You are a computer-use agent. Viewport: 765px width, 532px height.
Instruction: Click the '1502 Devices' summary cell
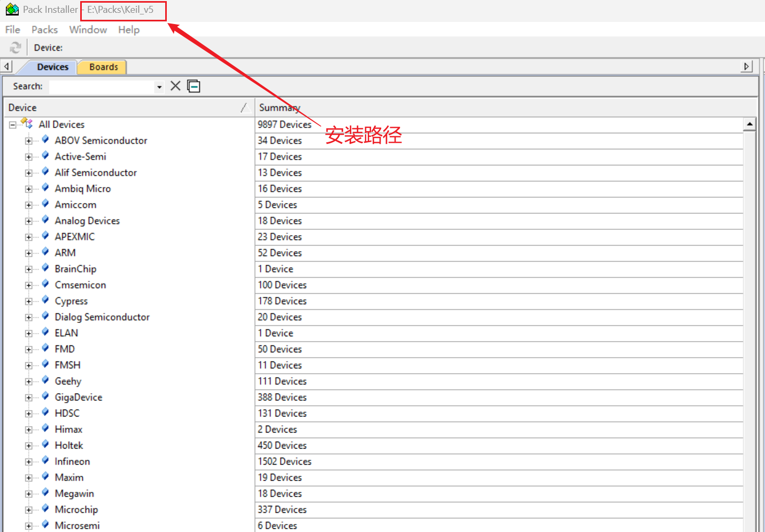tap(284, 461)
